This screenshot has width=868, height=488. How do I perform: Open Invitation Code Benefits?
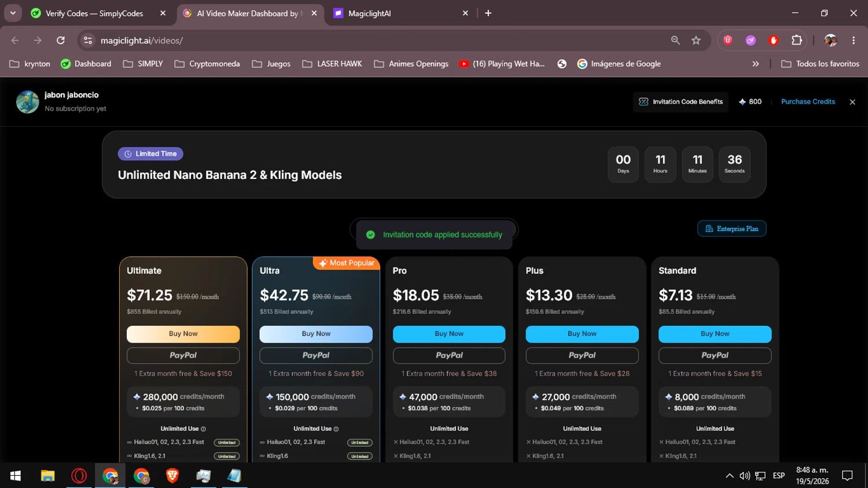(681, 102)
